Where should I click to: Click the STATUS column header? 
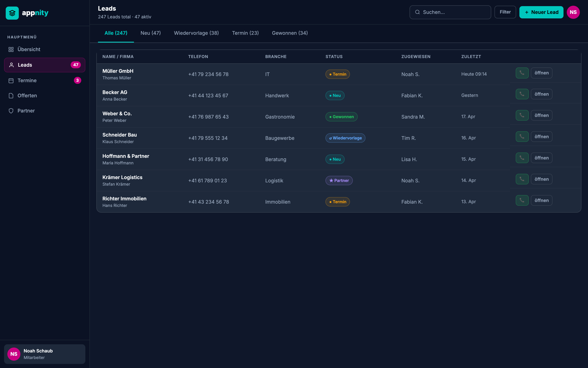334,57
